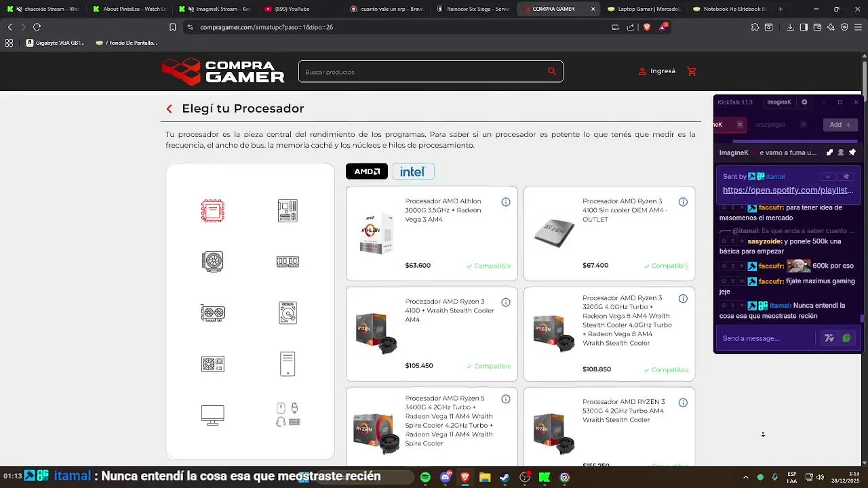Go back with the red arrow by Elegí tu Procesador

pyautogui.click(x=170, y=109)
